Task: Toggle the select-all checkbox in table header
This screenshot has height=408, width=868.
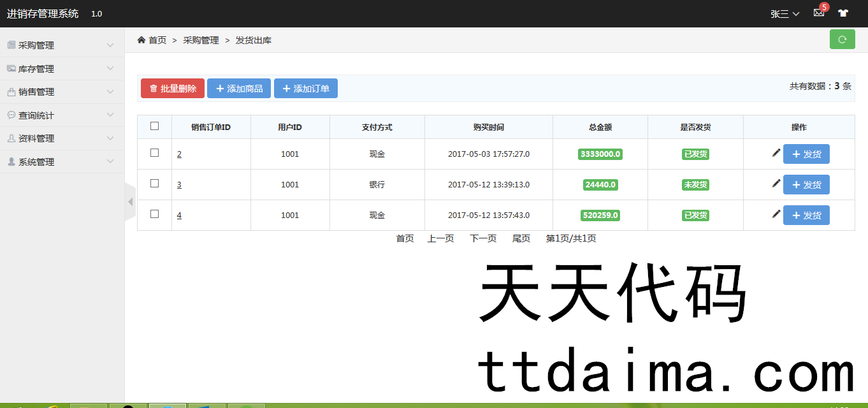Action: coord(154,126)
